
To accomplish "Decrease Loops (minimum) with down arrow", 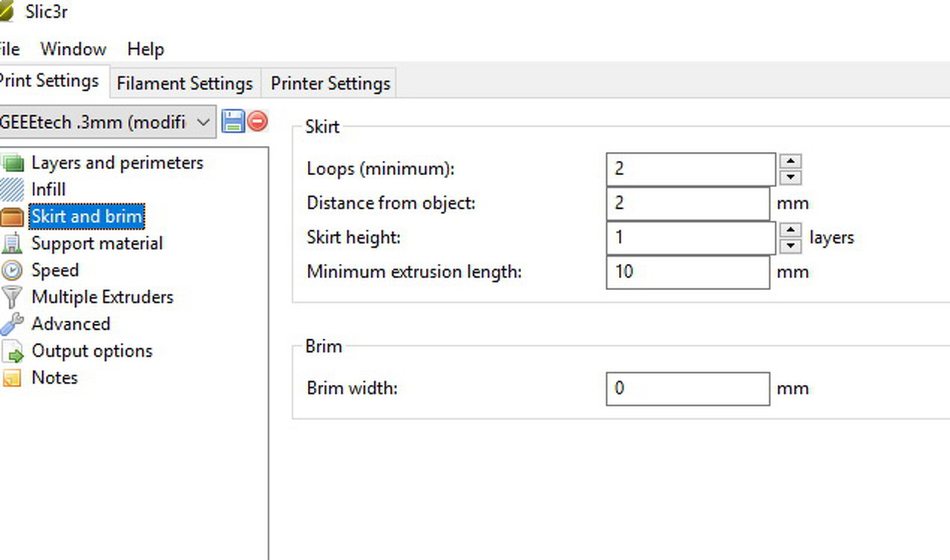I will coord(790,177).
